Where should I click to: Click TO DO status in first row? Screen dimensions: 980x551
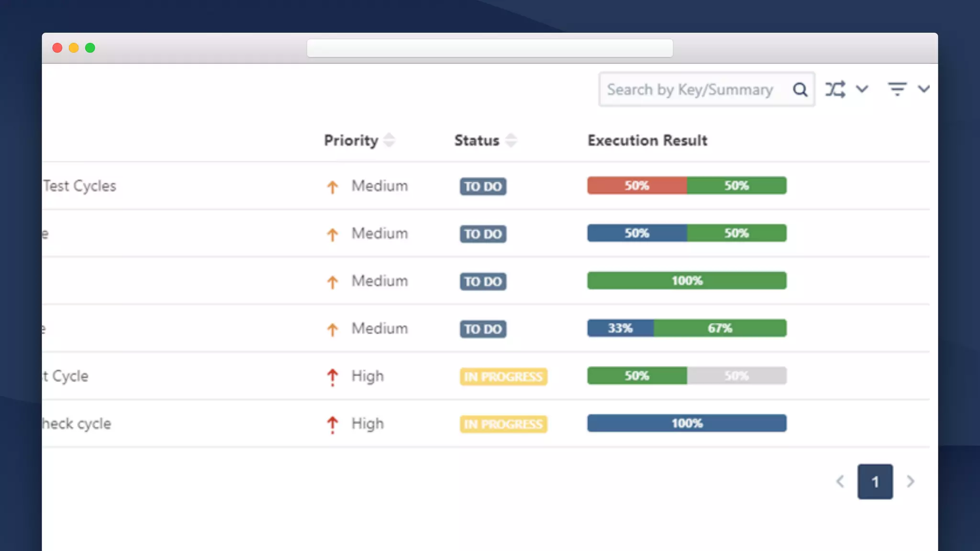(483, 187)
